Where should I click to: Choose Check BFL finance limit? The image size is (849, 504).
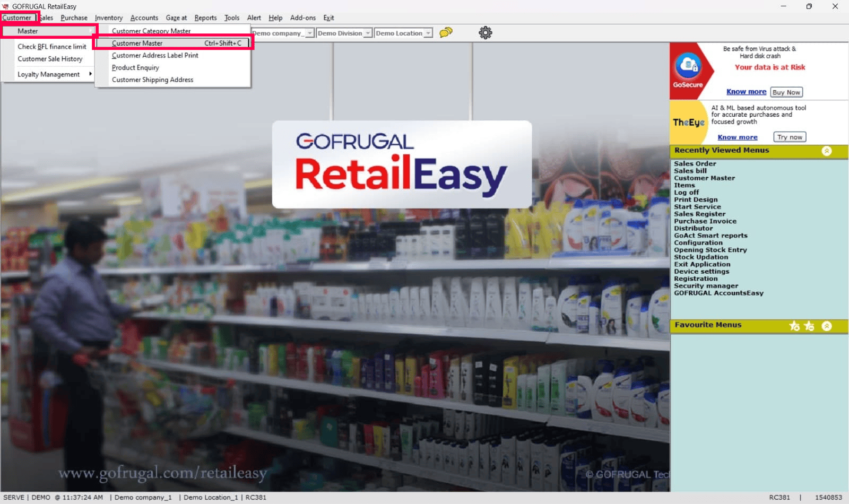coord(52,46)
